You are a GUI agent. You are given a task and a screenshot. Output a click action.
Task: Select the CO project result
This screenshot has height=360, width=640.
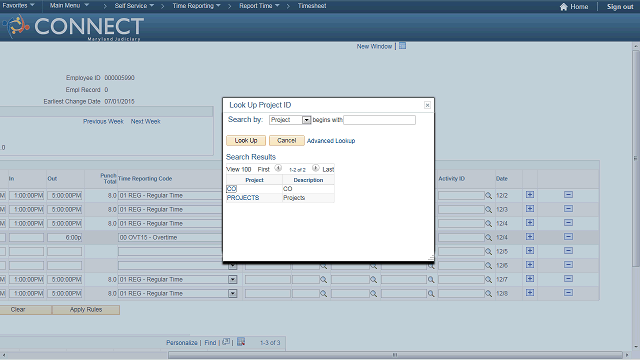click(231, 189)
